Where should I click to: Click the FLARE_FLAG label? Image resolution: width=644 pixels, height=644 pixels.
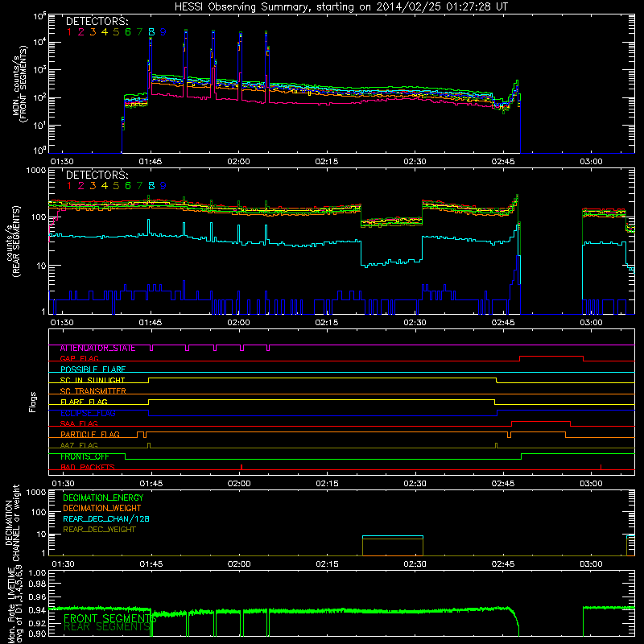[84, 402]
